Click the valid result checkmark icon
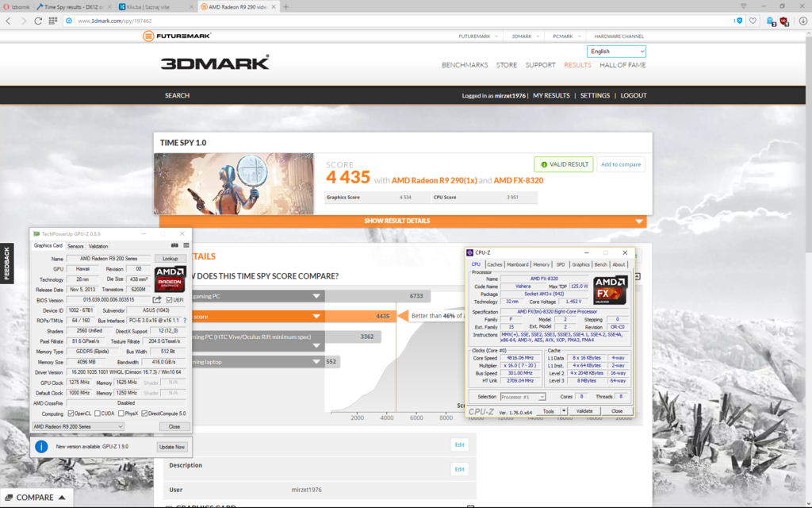Screen dimensions: 812x508 click(x=544, y=164)
